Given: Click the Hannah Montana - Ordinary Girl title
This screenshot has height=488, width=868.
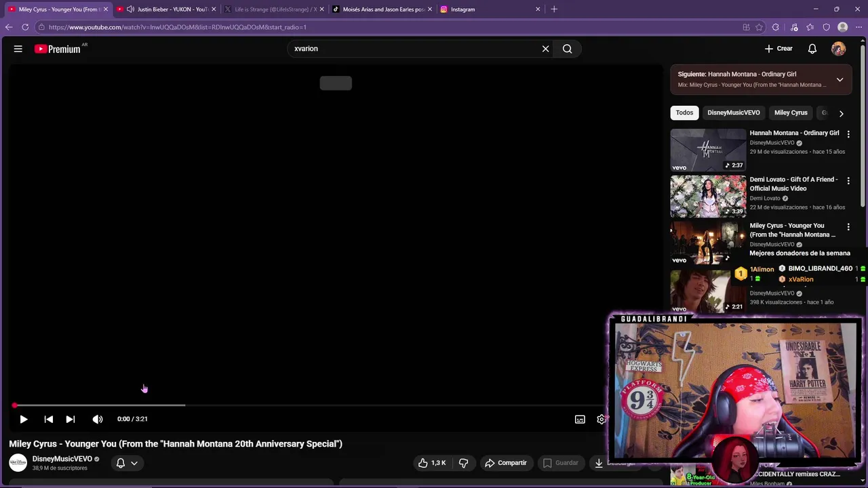Looking at the screenshot, I should coord(794,133).
